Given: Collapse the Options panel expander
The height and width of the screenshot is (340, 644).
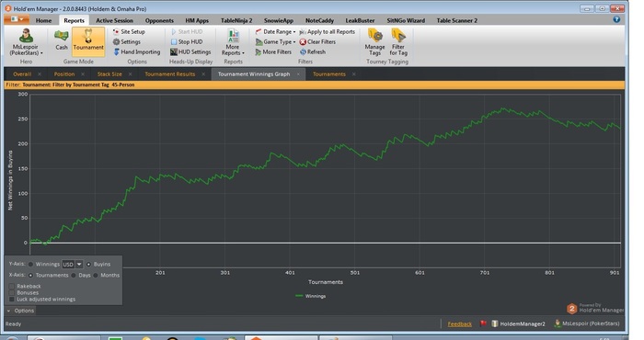Looking at the screenshot, I should [8, 311].
